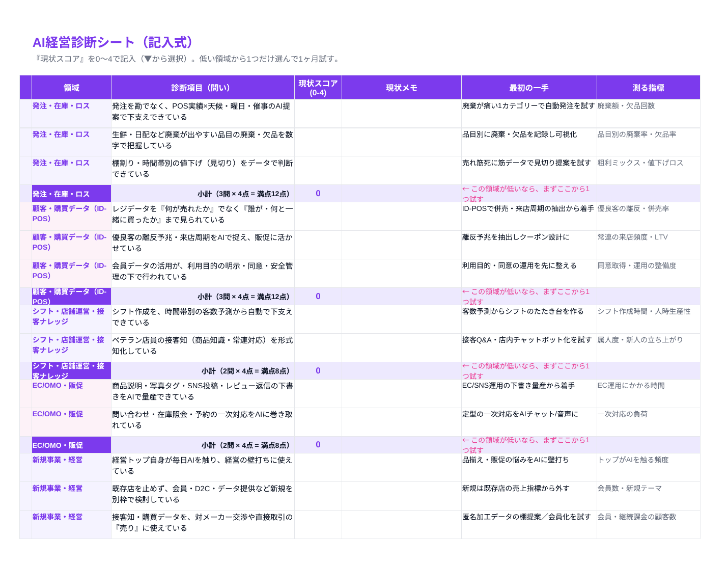Select the '測る指標' column header
This screenshot has height=563, width=728.
tap(649, 88)
